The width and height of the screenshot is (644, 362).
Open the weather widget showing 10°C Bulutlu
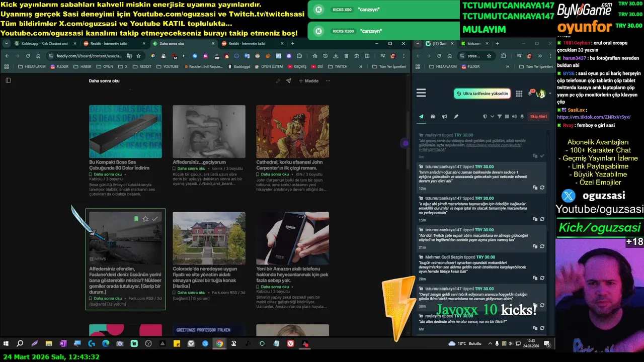(464, 344)
